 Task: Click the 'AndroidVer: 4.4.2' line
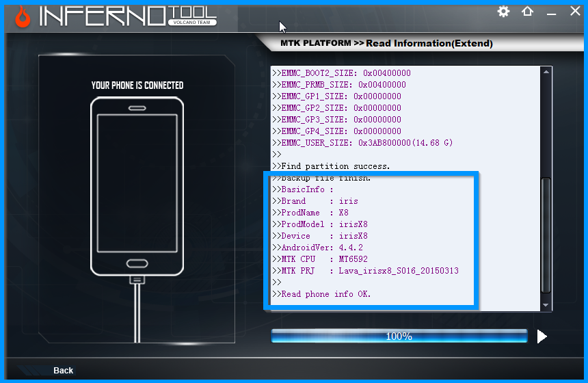(x=318, y=247)
